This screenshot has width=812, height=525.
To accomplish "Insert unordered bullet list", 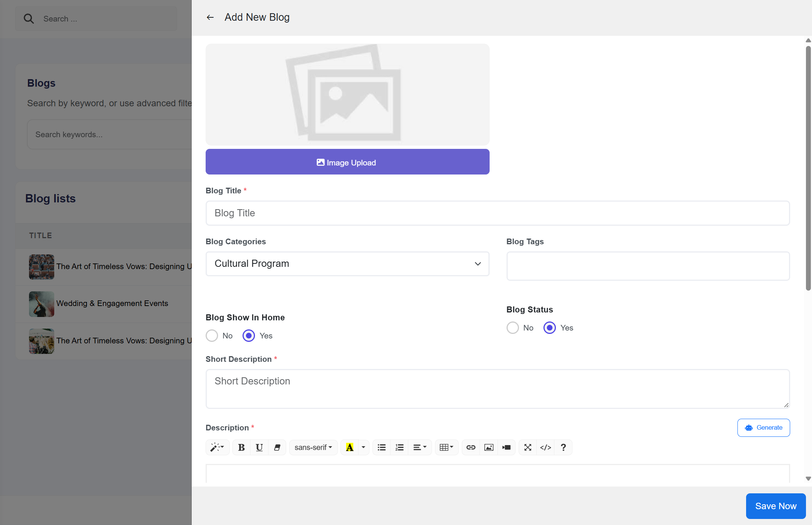I will 382,447.
